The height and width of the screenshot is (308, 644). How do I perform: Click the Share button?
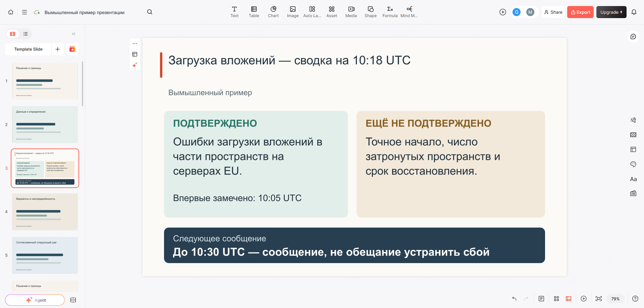pyautogui.click(x=553, y=12)
